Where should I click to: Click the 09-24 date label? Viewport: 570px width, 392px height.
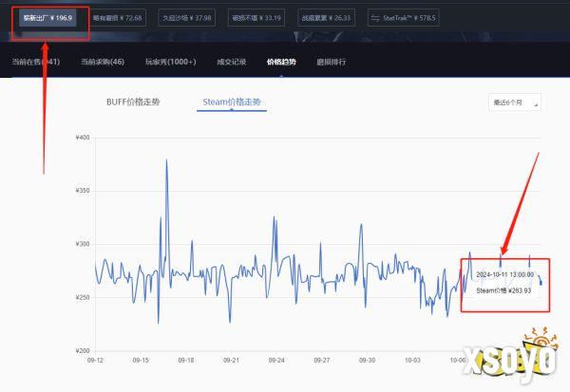coord(276,360)
